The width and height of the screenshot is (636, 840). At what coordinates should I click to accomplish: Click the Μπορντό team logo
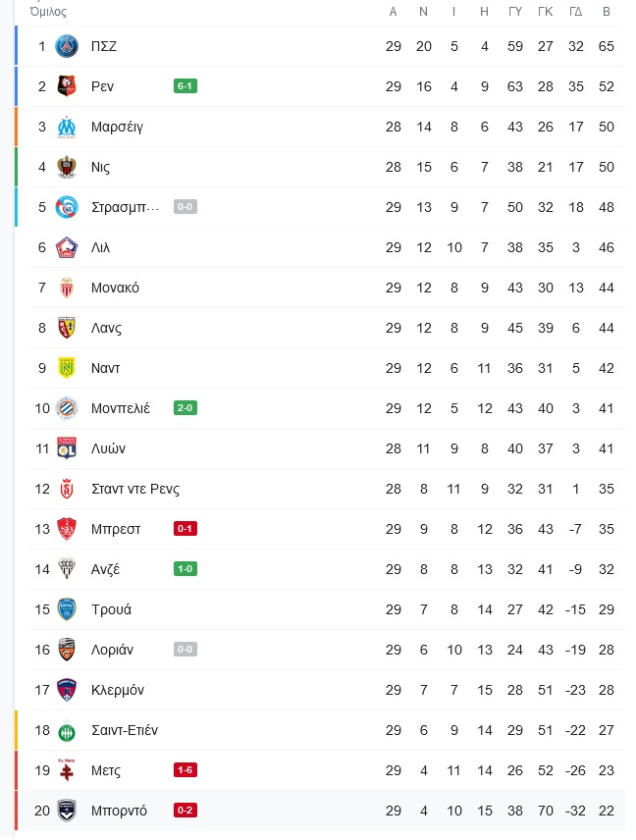point(67,811)
